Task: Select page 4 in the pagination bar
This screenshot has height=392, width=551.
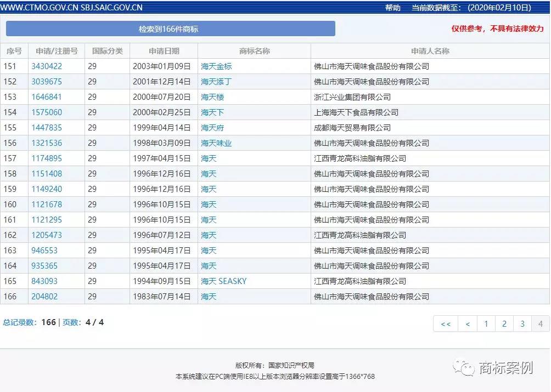Action: coord(539,323)
